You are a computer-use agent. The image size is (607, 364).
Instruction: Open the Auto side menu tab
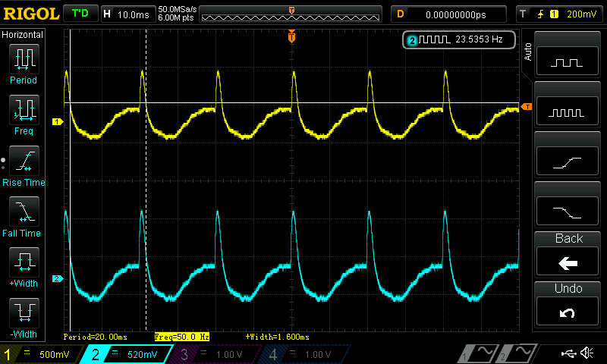[528, 52]
